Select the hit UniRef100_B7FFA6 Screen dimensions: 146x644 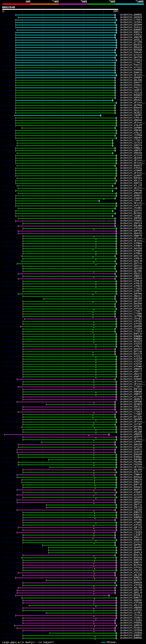131,191
